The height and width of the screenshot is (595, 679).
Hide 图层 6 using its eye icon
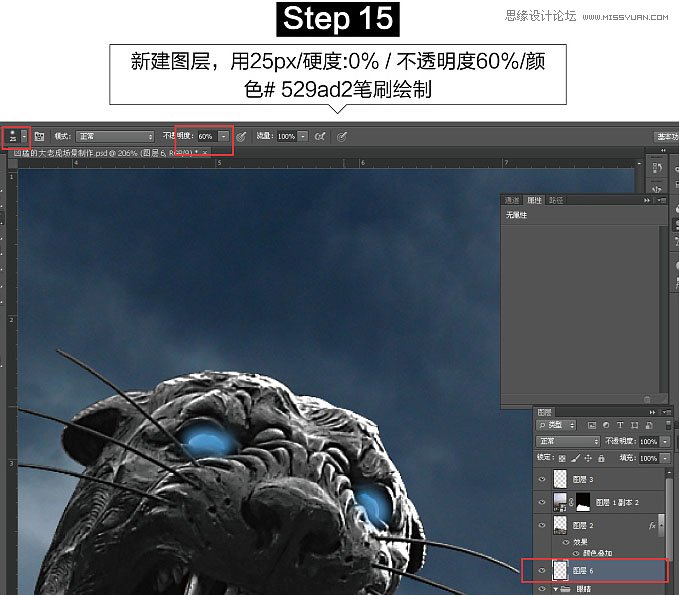(544, 570)
